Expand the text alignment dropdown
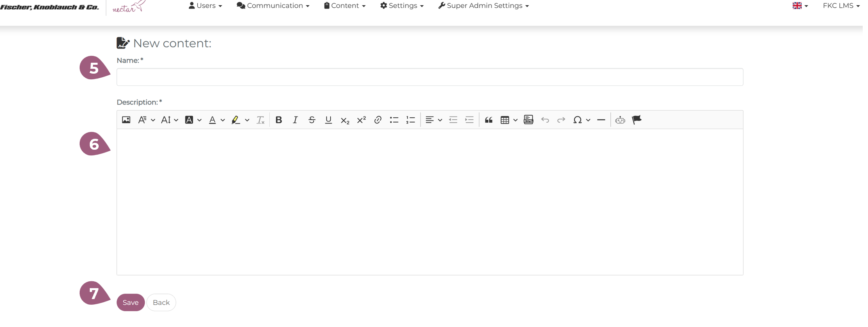Screen dimensions: 868x327 pyautogui.click(x=433, y=120)
